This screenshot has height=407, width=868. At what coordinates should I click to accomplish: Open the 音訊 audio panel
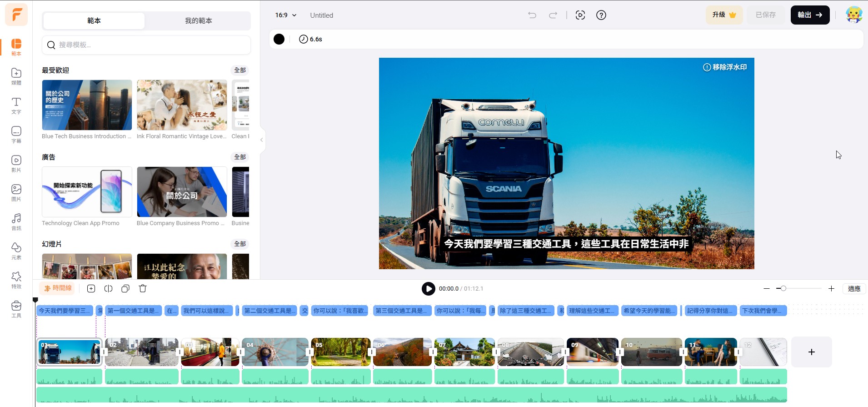point(16,221)
